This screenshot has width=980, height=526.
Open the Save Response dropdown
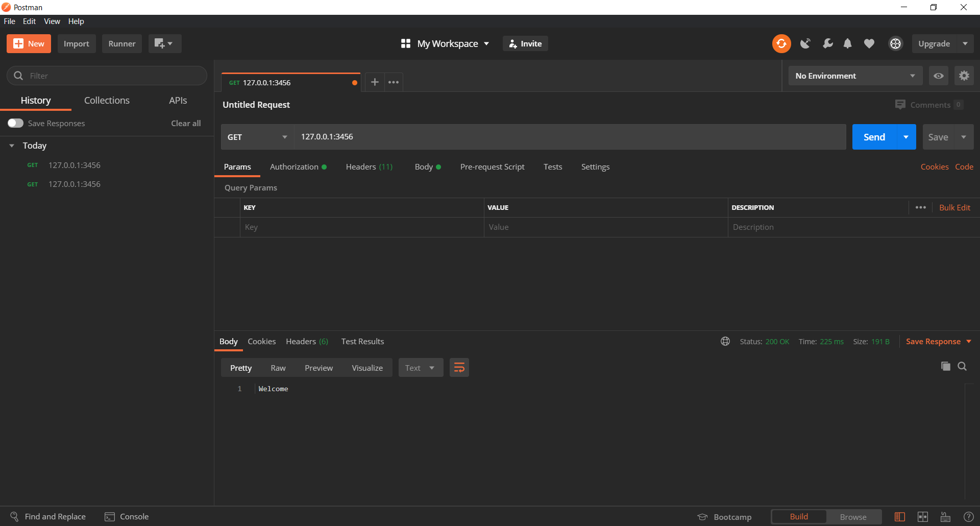(x=939, y=341)
